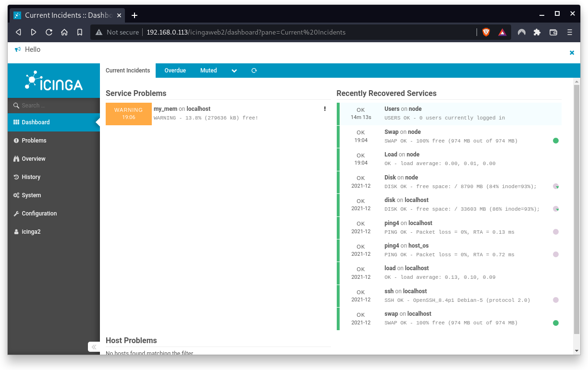Open the Brave shields icon

click(x=486, y=32)
